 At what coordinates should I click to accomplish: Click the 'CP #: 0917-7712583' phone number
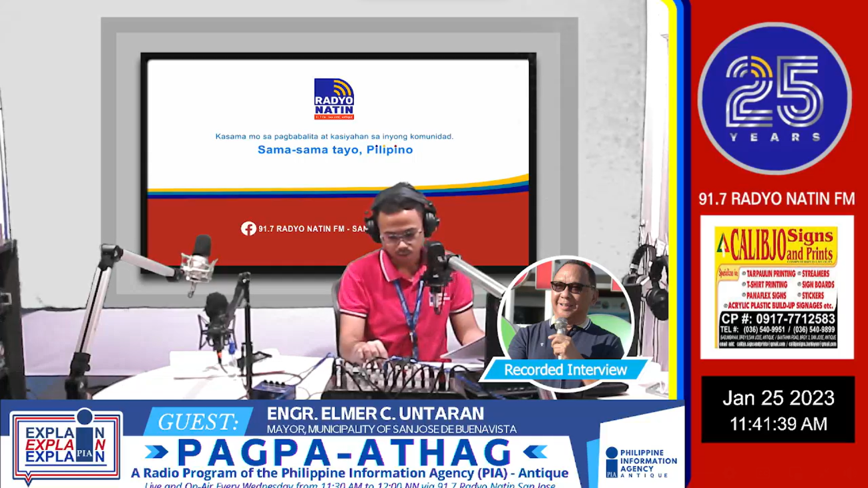point(778,318)
